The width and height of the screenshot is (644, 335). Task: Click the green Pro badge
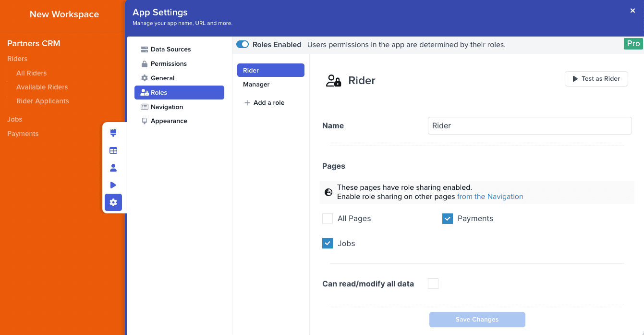tap(633, 44)
